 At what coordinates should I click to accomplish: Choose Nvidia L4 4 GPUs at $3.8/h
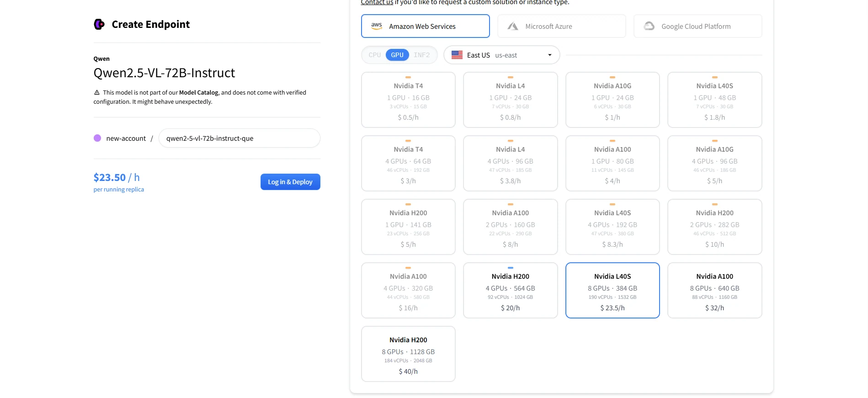click(x=510, y=163)
